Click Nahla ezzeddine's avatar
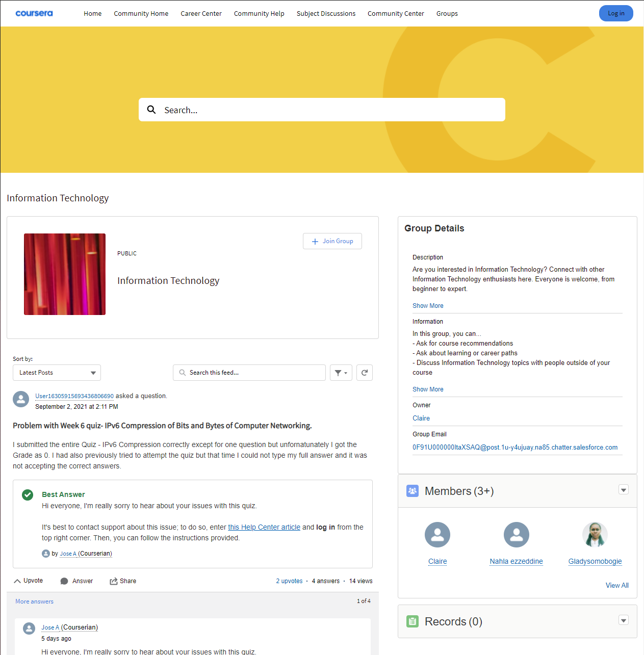 click(517, 535)
